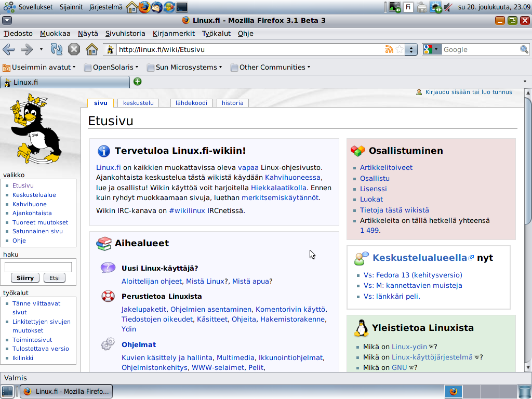Click the RSS feed icon in address bar
Viewport: 532px width, 399px height.
coord(389,49)
